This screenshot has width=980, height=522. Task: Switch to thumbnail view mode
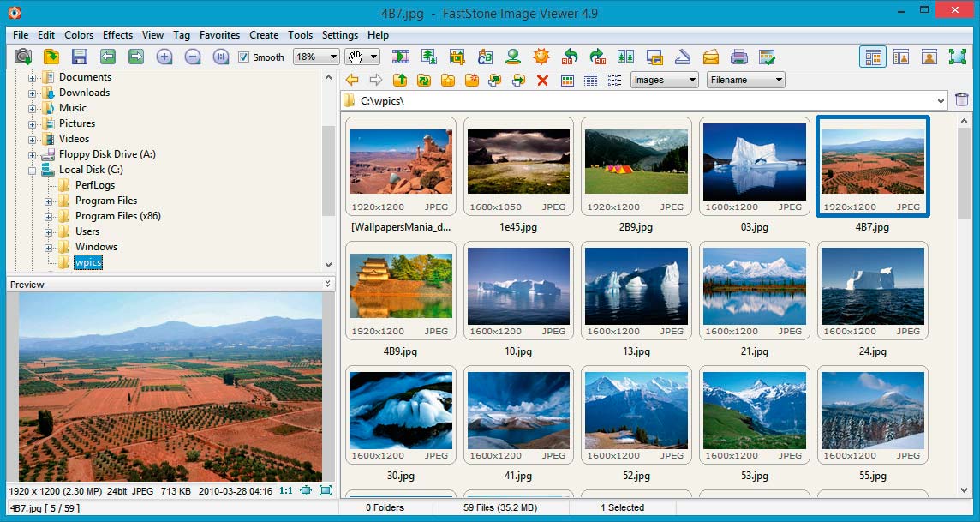567,80
